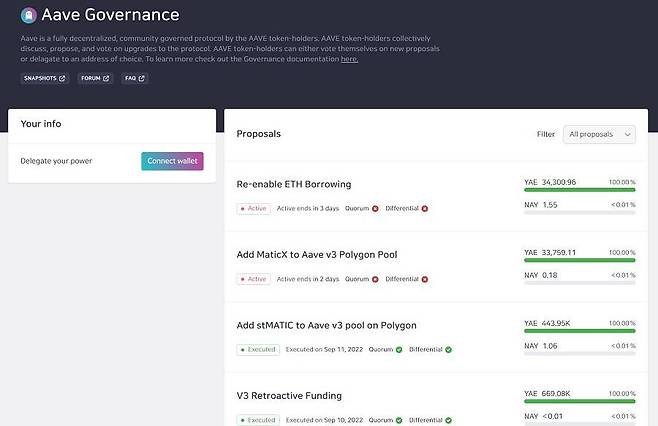Click the Quorum failed icon on Re-enable ETH Borrowing
The height and width of the screenshot is (426, 658).
[x=375, y=209]
